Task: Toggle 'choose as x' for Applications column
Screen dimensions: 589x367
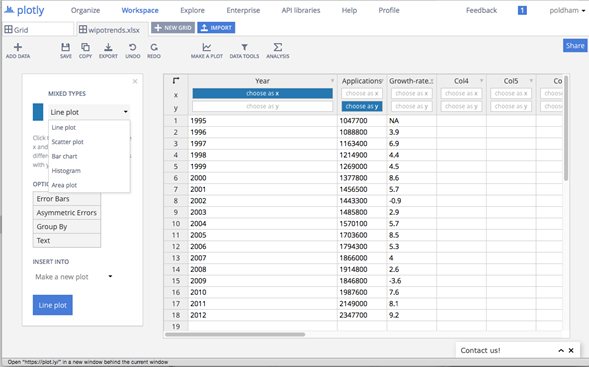Action: pyautogui.click(x=362, y=93)
